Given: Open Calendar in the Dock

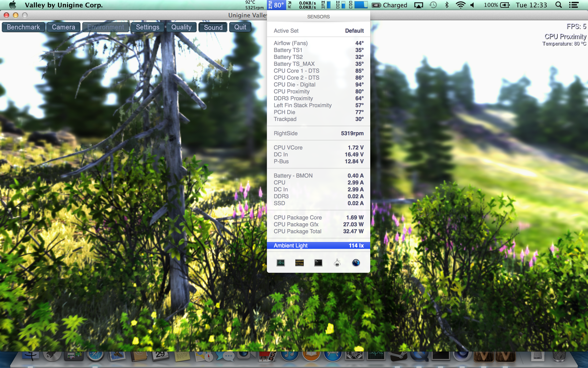Looking at the screenshot, I should 160,356.
